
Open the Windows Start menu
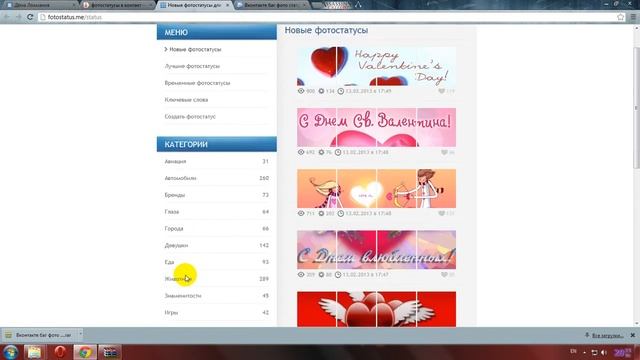[10, 352]
